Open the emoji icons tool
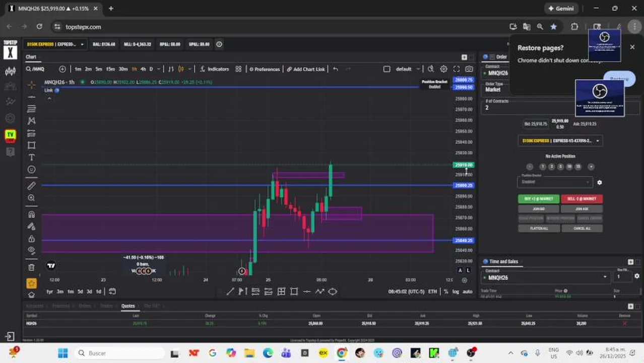This screenshot has width=644, height=363. pos(31,169)
